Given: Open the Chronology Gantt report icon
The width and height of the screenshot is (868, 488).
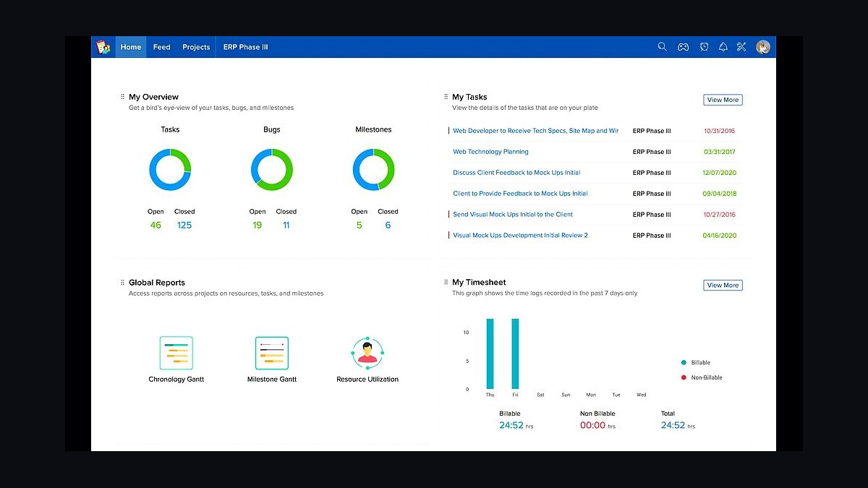Looking at the screenshot, I should click(x=176, y=353).
